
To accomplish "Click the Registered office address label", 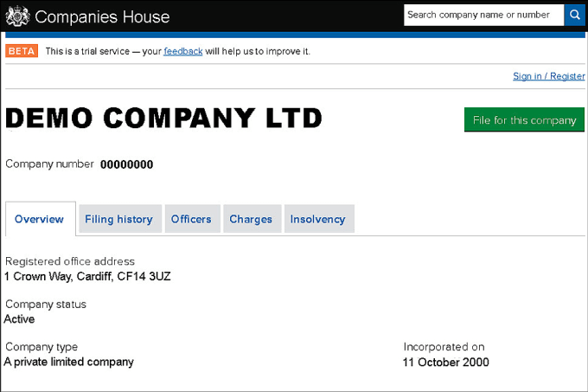I will click(70, 261).
